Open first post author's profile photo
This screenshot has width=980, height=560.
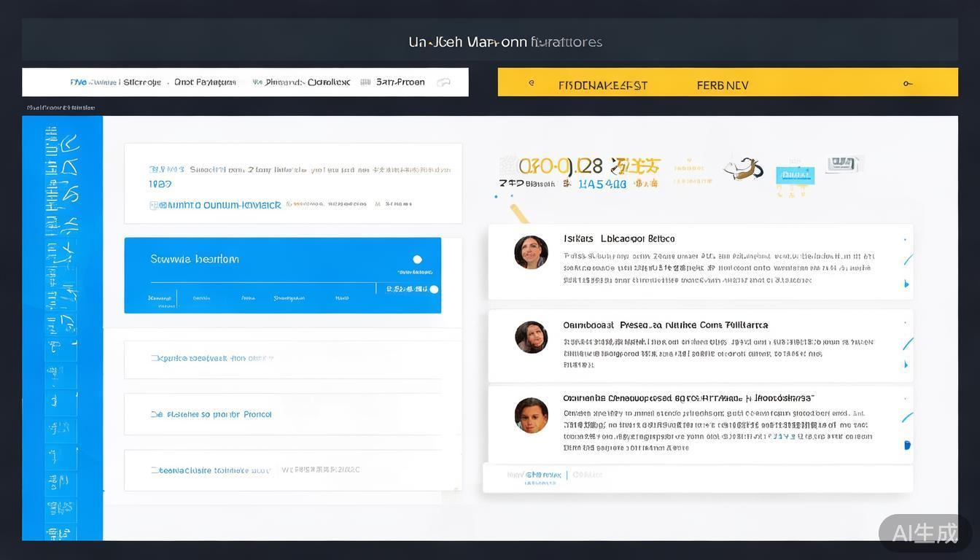tap(531, 252)
